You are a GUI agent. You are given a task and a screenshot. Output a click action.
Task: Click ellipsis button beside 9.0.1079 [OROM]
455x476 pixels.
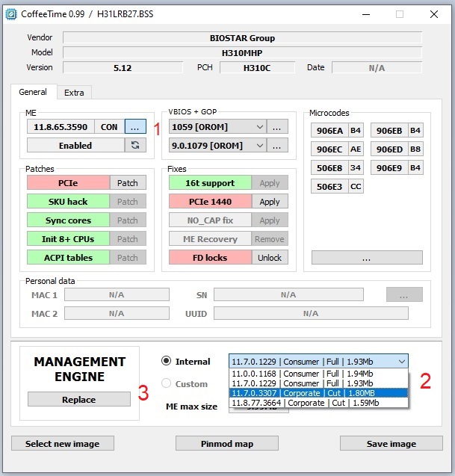[x=277, y=146]
